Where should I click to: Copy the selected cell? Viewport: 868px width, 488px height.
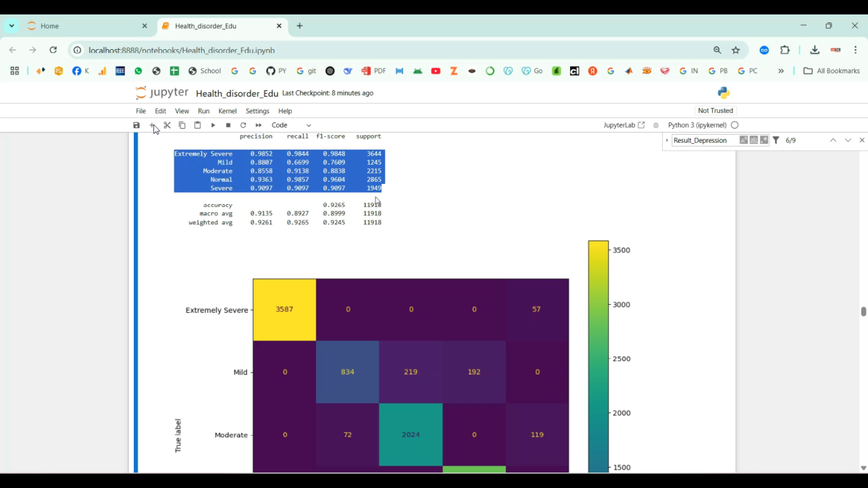[182, 125]
